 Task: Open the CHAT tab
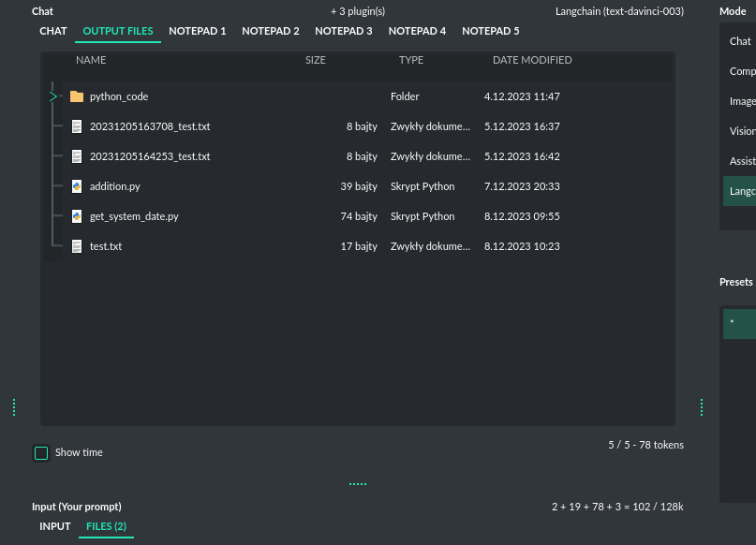pyautogui.click(x=52, y=30)
